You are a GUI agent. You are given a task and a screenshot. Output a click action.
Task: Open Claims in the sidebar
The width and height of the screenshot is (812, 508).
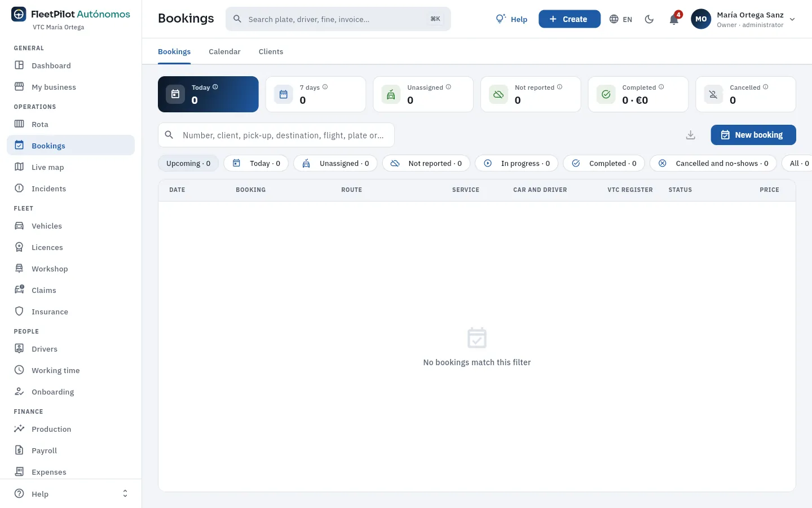70,290
